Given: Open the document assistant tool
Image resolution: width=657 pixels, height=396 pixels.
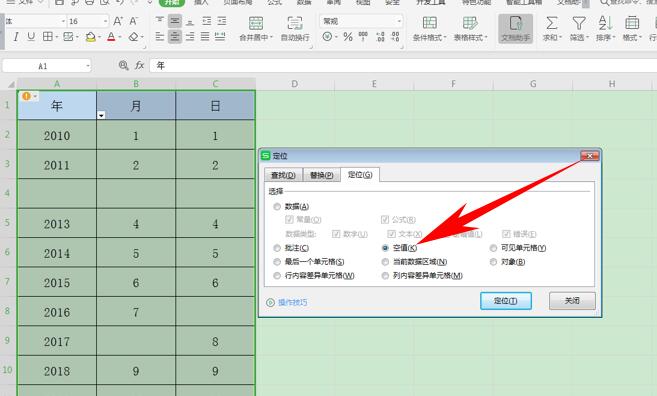Looking at the screenshot, I should pos(515,28).
